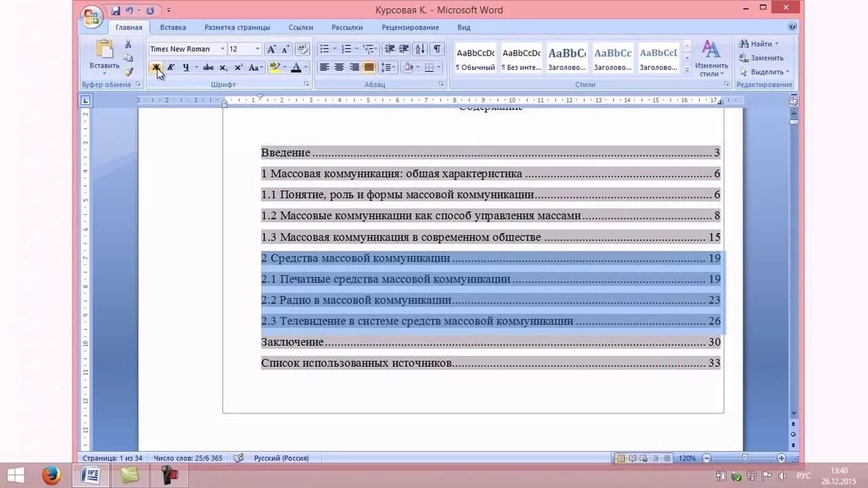Decrease paragraph indent

[389, 49]
